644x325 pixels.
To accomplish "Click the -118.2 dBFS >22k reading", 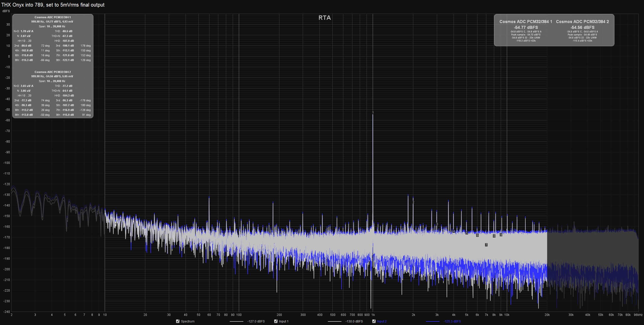I will [526, 41].
